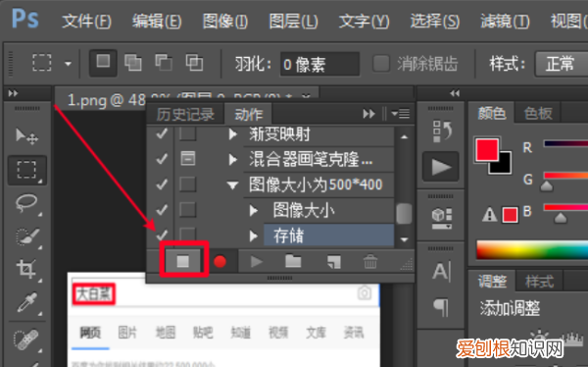The image size is (588, 367).
Task: Select the Healing Brush tool
Action: pos(26,340)
